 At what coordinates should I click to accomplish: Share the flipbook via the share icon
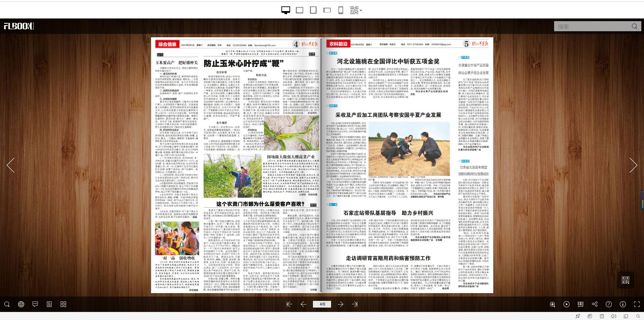point(595,305)
